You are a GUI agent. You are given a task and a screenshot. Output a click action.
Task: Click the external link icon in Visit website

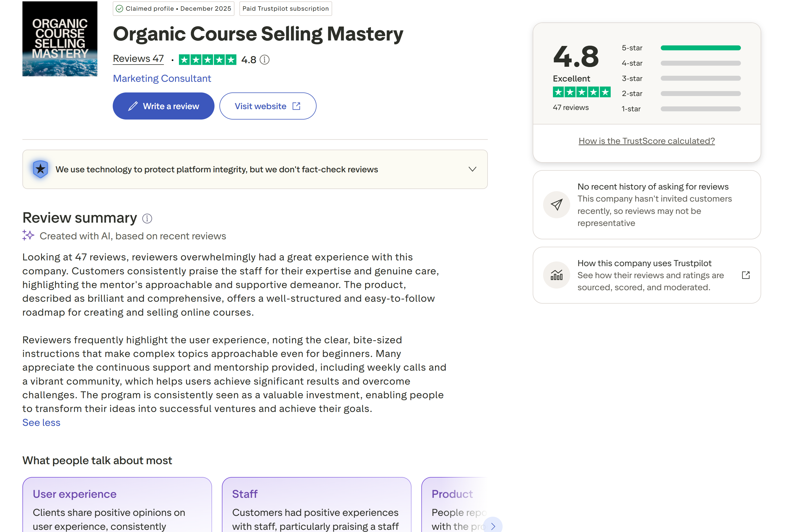[296, 106]
